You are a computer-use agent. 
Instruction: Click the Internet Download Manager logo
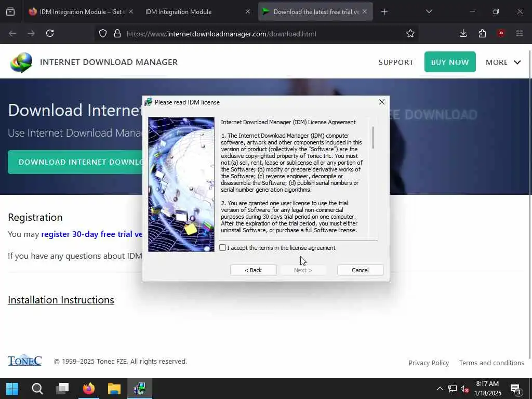[x=21, y=62]
